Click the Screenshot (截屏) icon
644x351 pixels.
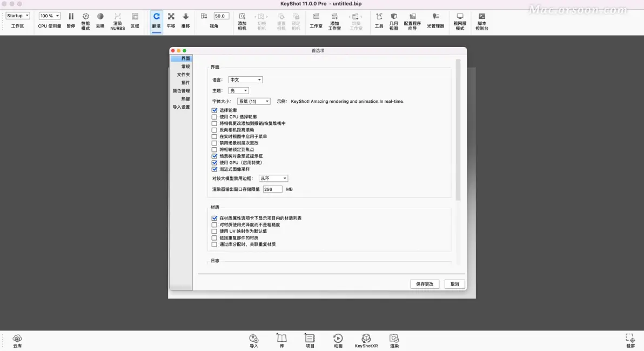(x=630, y=338)
